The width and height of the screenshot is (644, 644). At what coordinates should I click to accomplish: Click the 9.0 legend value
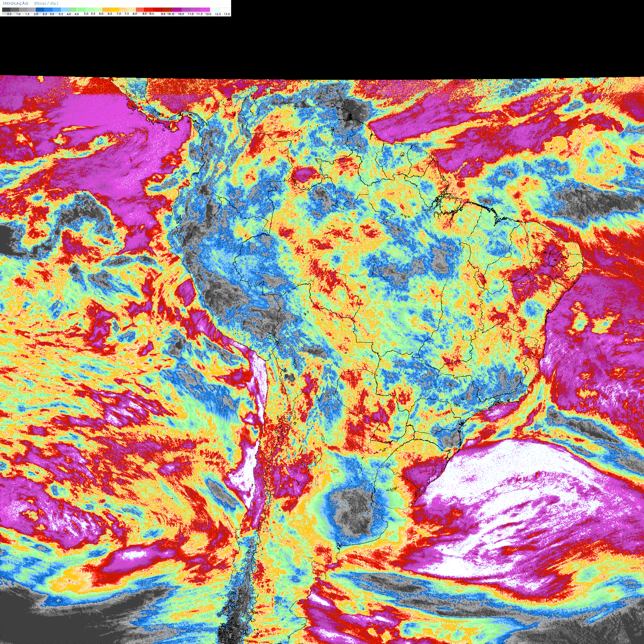click(152, 14)
